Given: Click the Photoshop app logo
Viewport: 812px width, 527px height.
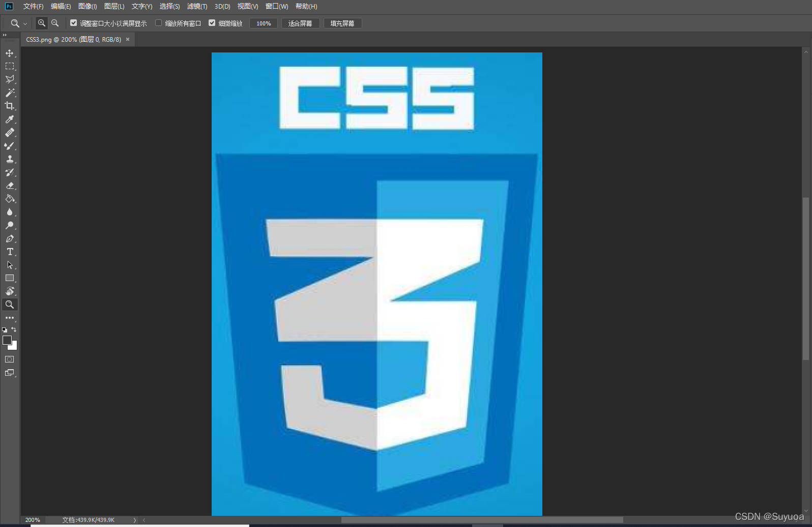Looking at the screenshot, I should [9, 6].
